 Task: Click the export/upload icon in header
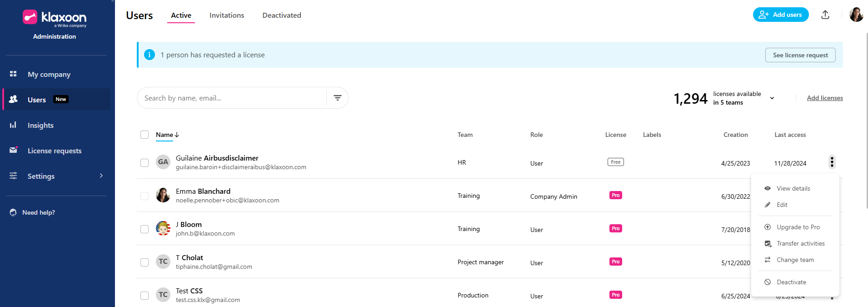[x=825, y=15]
